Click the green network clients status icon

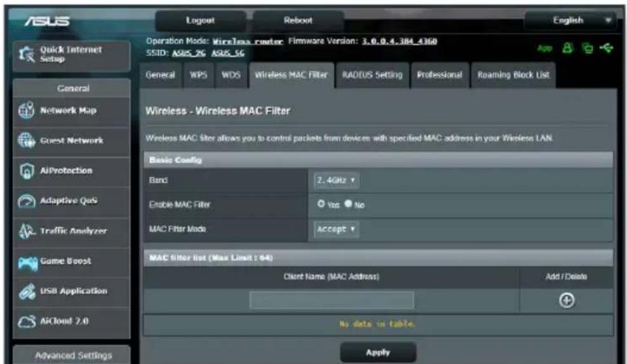click(x=588, y=48)
